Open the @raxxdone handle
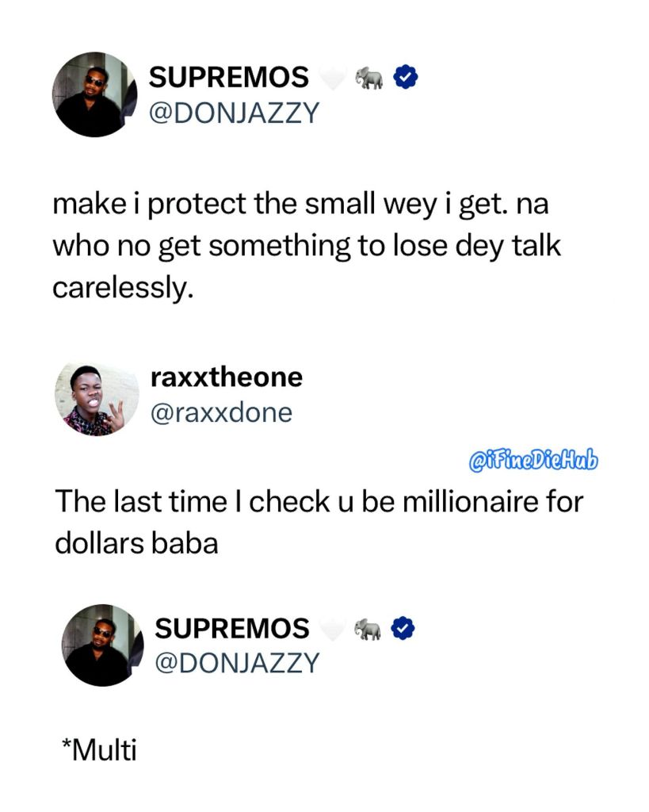This screenshot has height=812, width=649. [x=221, y=412]
